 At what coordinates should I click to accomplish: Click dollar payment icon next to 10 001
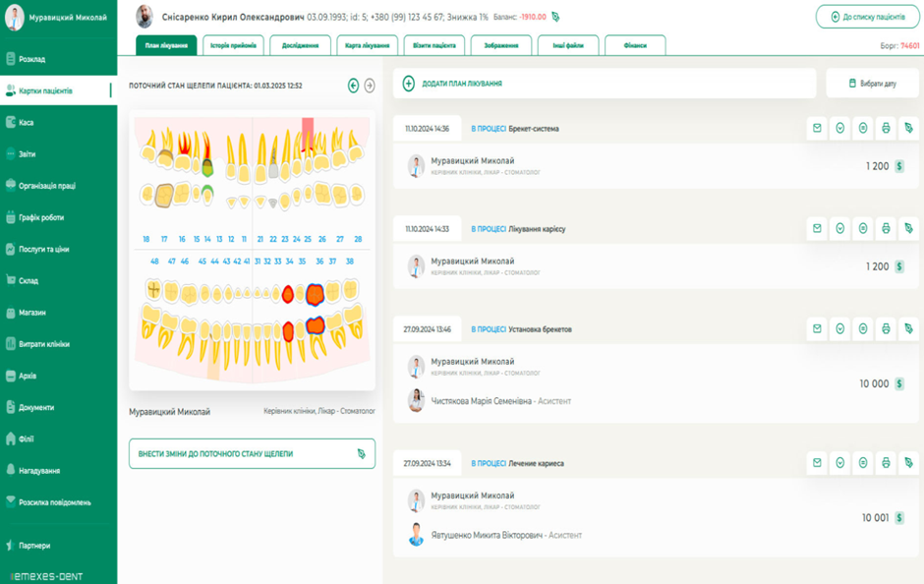point(898,518)
